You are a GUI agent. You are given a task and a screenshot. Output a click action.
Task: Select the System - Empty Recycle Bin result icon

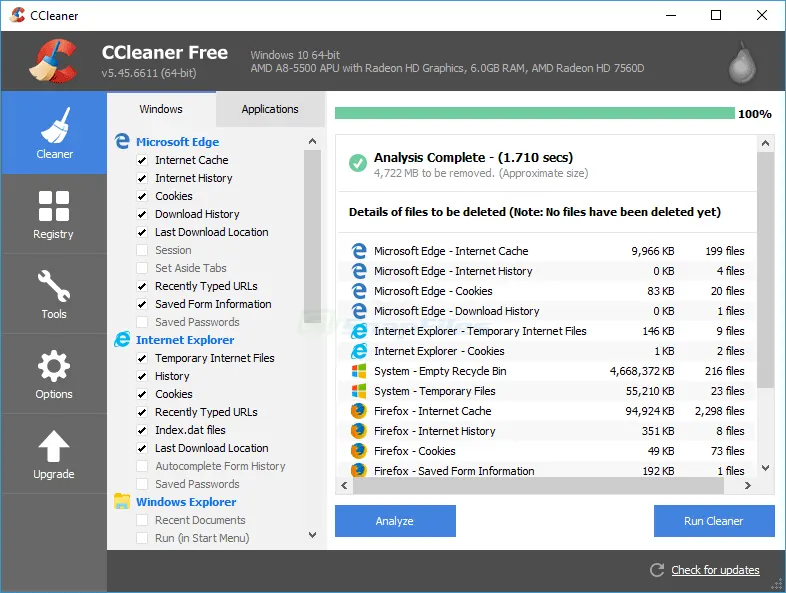[359, 371]
